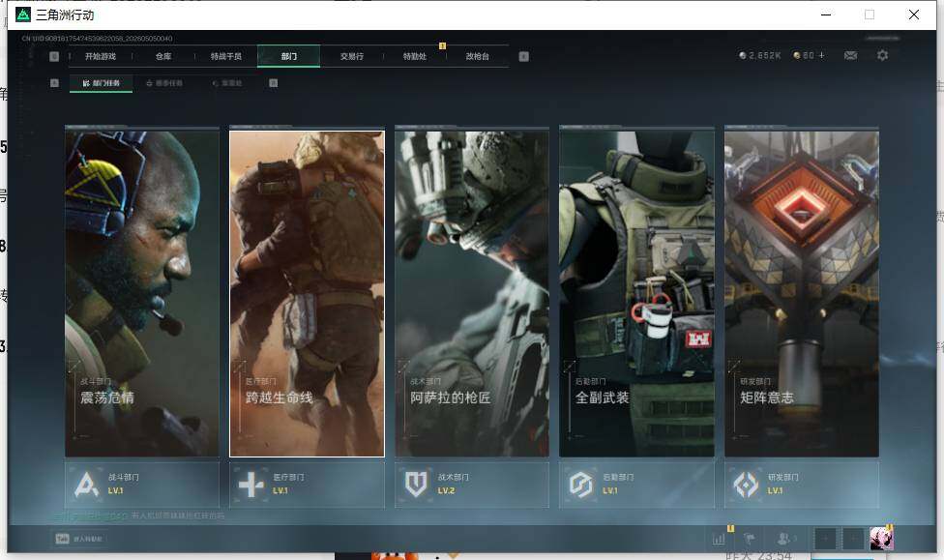Viewport: 944px width, 560px height.
Task: Click the flag icon in bottom bar
Action: (750, 539)
